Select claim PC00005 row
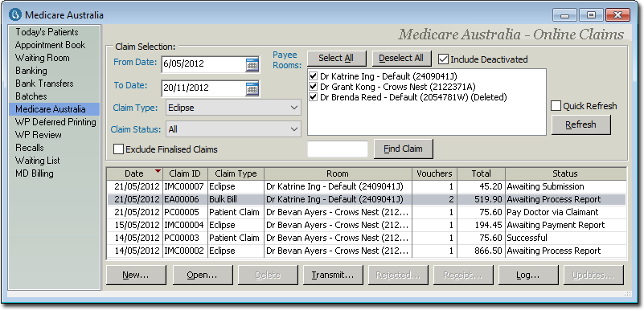This screenshot has height=310, width=644. tap(367, 212)
